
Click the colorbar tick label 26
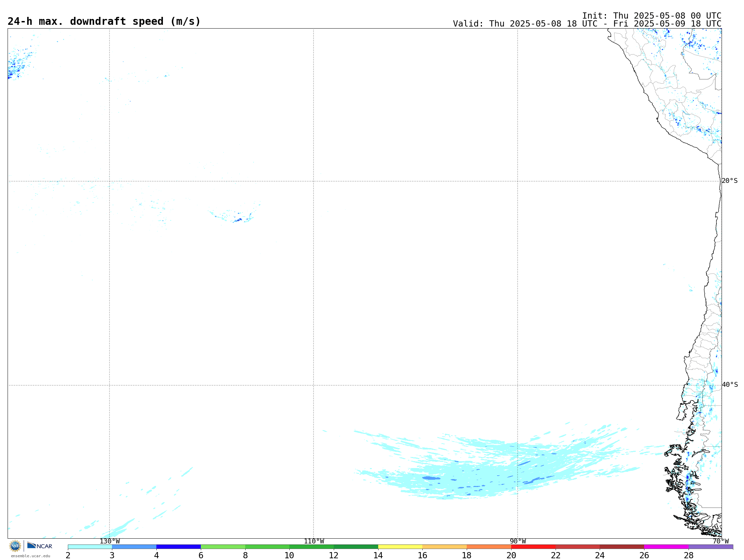tap(644, 556)
